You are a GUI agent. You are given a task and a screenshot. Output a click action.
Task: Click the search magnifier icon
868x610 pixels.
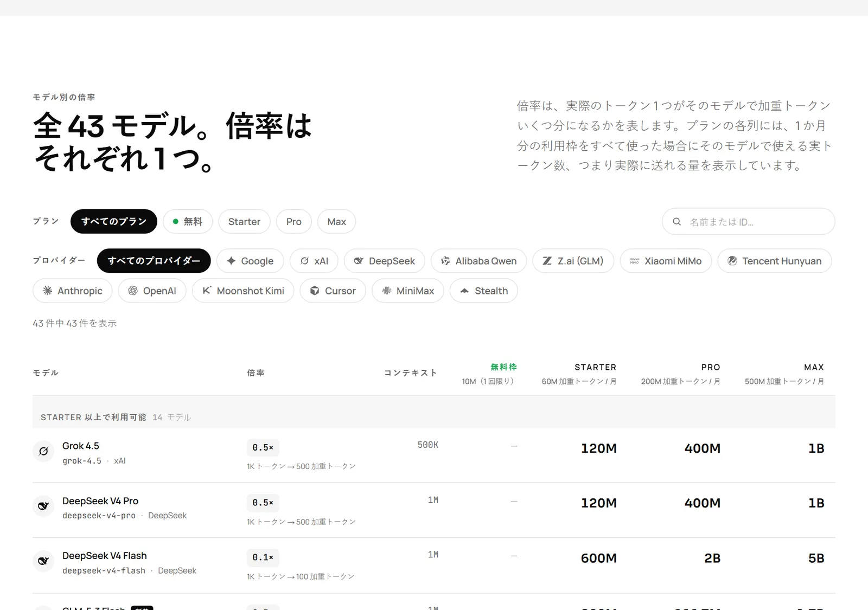(x=676, y=222)
